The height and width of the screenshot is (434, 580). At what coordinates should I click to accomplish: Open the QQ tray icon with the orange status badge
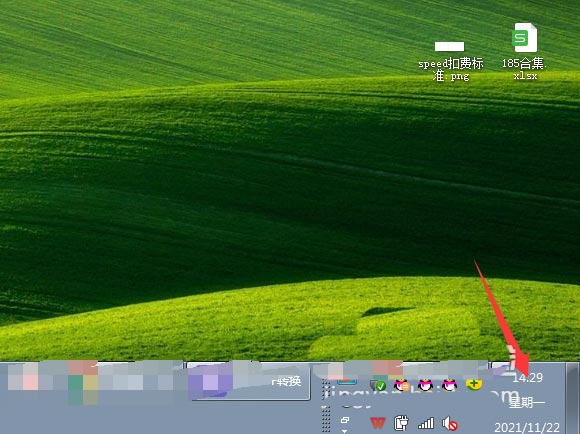402,386
